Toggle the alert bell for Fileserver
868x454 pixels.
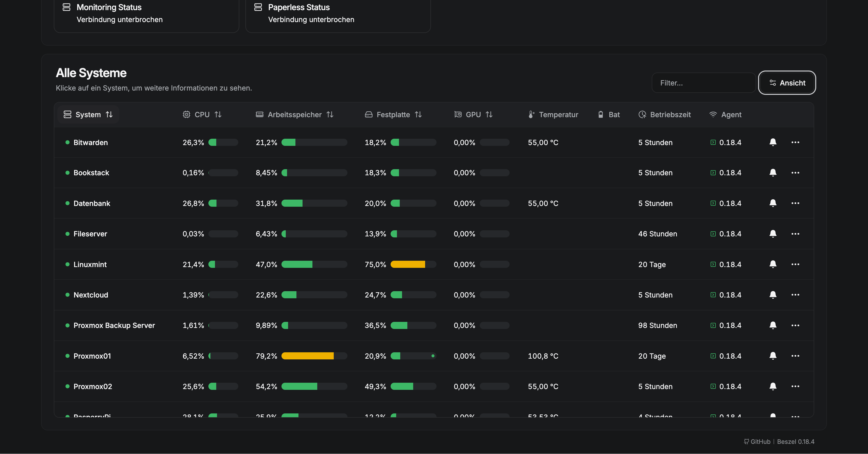(x=773, y=234)
